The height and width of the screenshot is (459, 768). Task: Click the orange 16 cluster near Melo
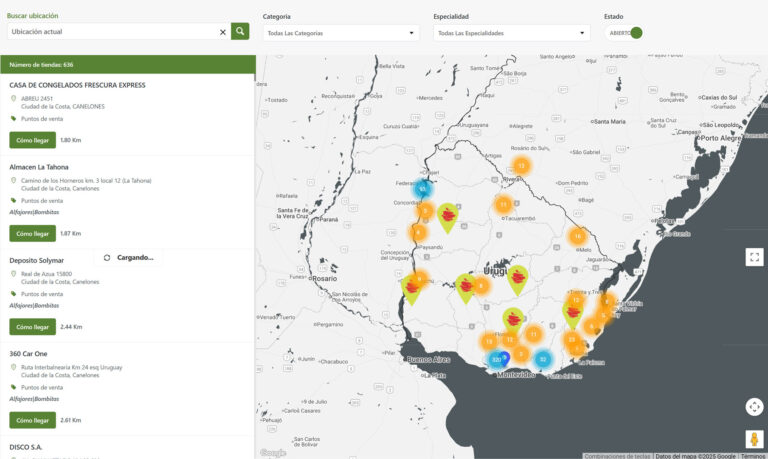click(577, 236)
